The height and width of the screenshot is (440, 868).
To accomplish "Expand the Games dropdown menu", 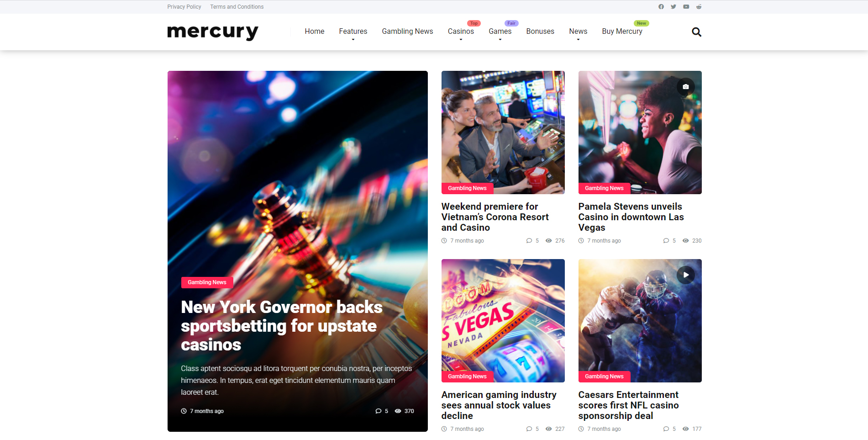I will coord(500,32).
